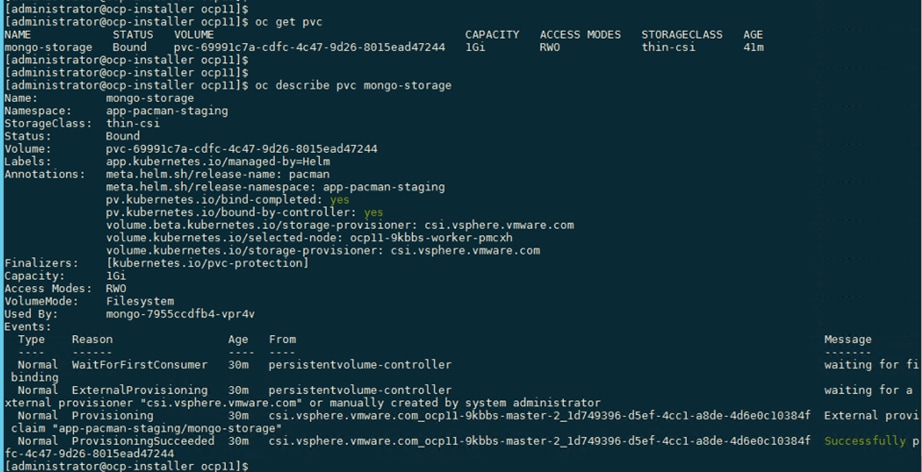
Task: Click the Bound status value in description
Action: coord(123,136)
